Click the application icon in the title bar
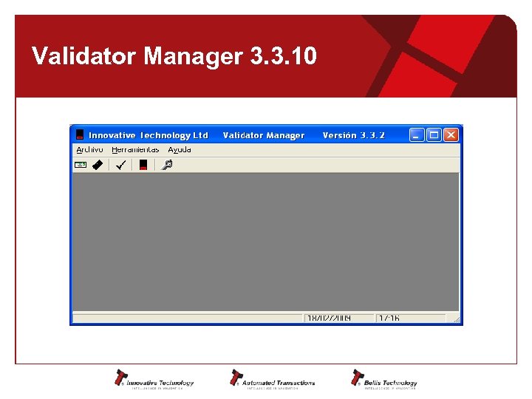Image resolution: width=532 pixels, height=399 pixels. [x=80, y=134]
